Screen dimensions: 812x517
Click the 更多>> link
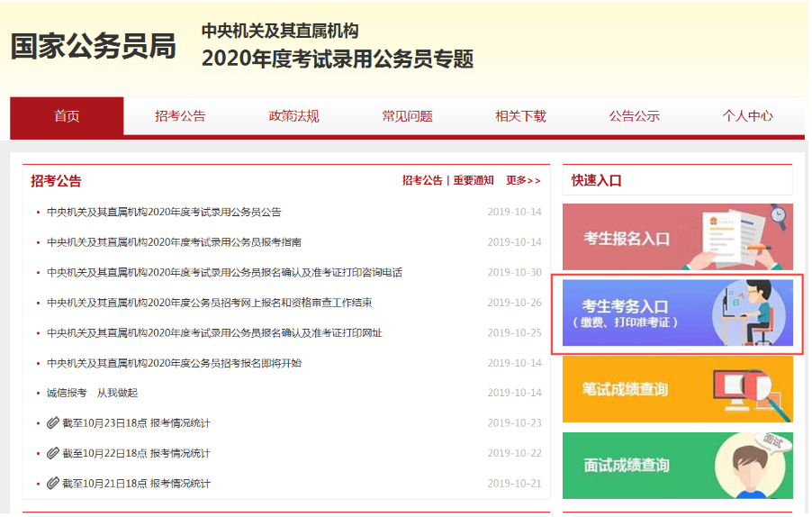pyautogui.click(x=523, y=180)
